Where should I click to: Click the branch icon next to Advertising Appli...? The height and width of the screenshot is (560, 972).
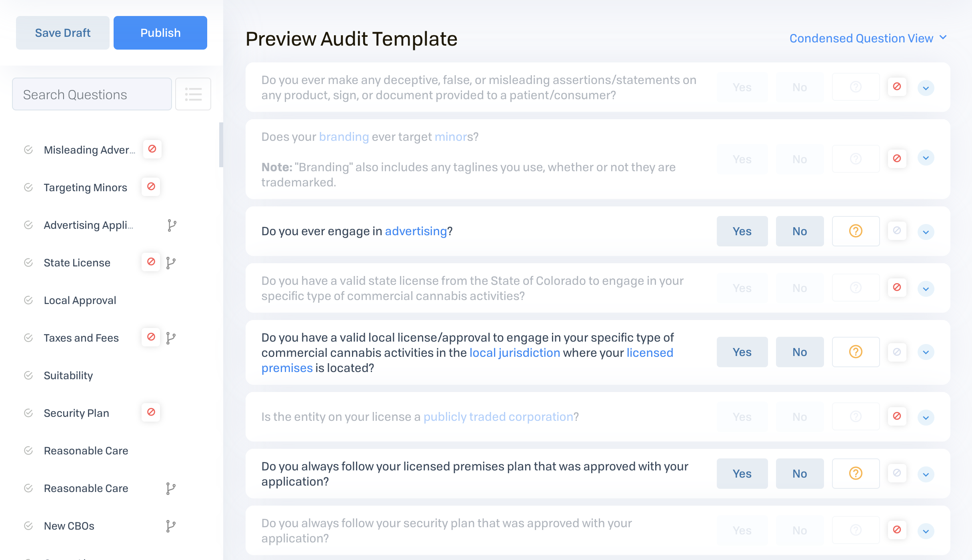(x=172, y=225)
